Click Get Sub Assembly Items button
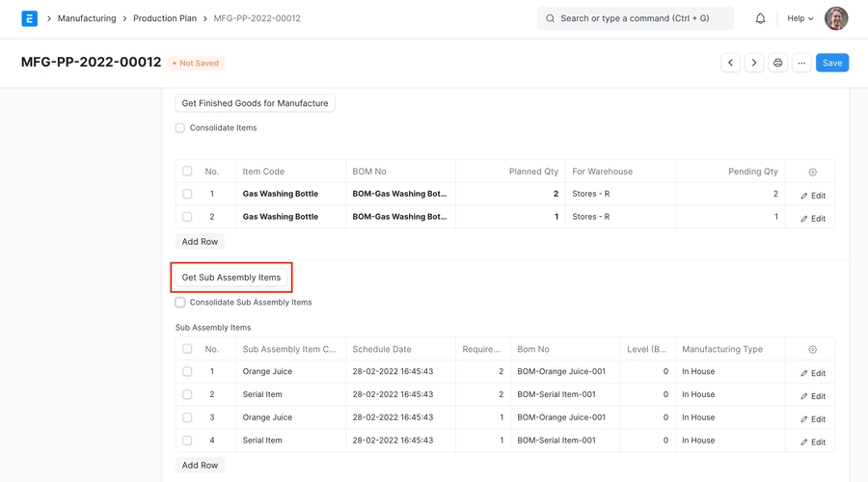The width and height of the screenshot is (868, 482). coord(231,278)
